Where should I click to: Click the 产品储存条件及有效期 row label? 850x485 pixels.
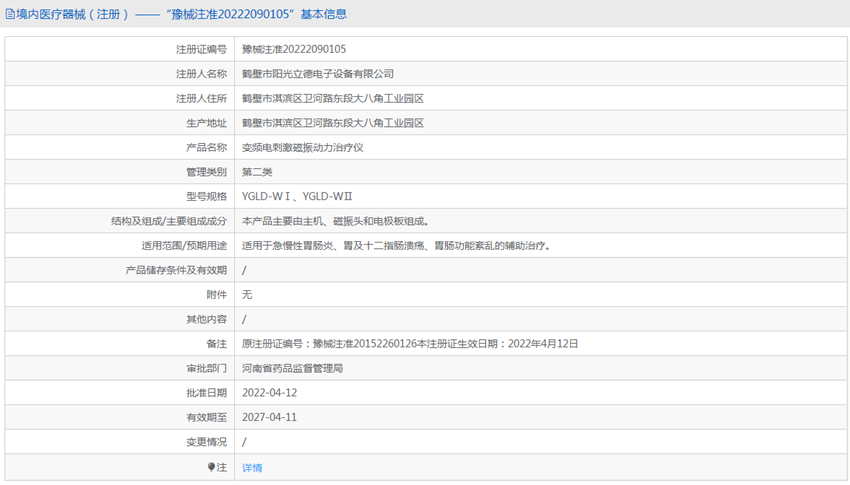176,270
